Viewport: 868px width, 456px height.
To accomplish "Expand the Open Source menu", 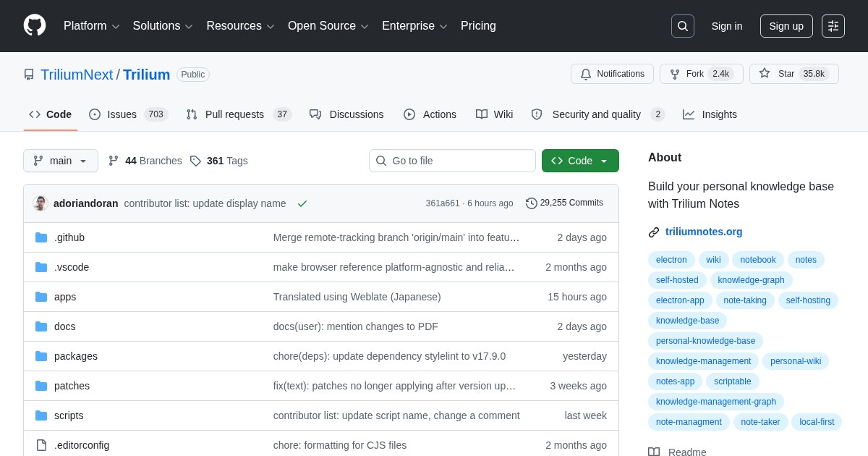I will point(328,26).
